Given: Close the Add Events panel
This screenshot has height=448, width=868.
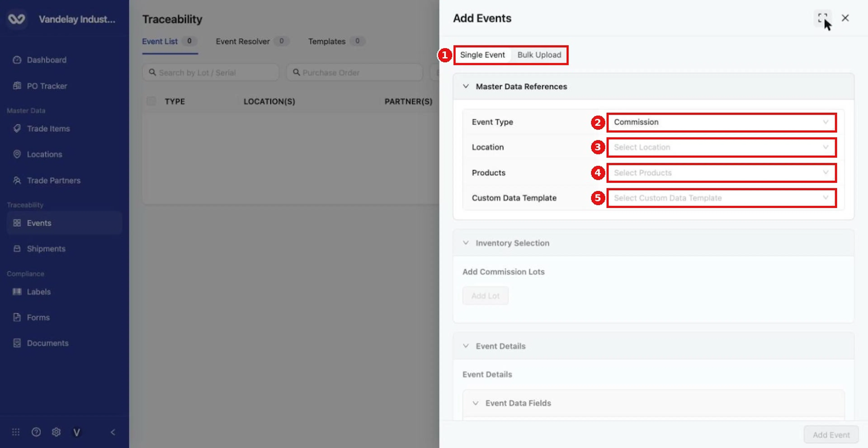Looking at the screenshot, I should coord(845,18).
